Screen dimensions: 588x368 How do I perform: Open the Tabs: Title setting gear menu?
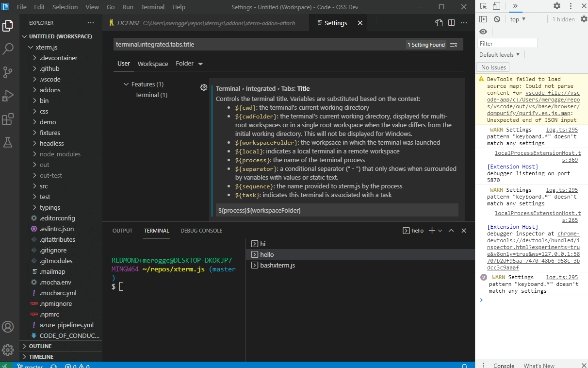click(x=204, y=88)
